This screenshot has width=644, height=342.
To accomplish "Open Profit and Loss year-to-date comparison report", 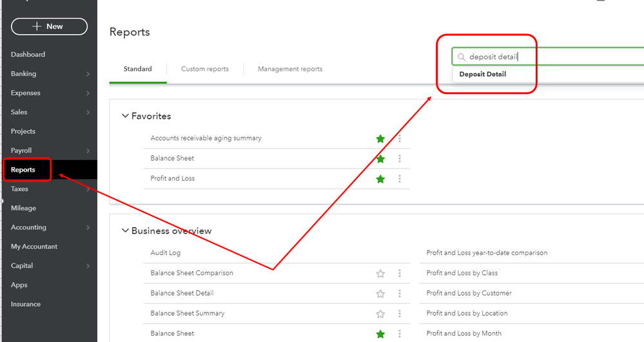I will click(x=487, y=253).
